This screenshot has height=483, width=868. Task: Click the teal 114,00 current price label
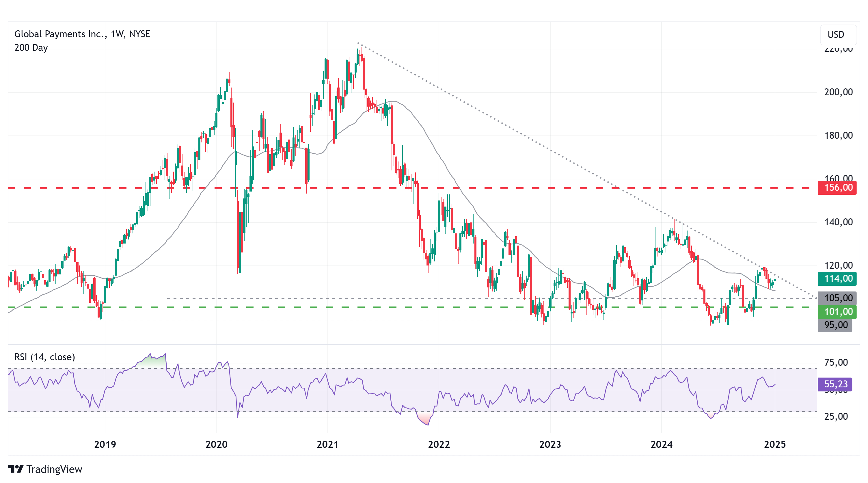point(837,278)
